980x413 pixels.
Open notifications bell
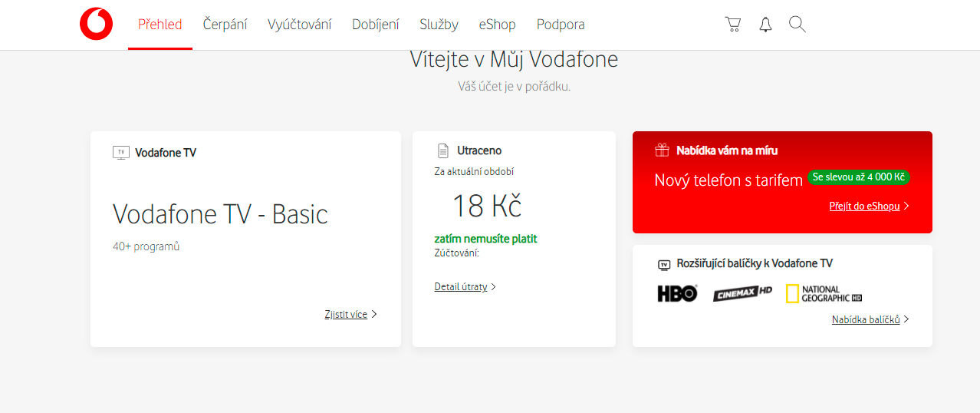click(x=765, y=25)
